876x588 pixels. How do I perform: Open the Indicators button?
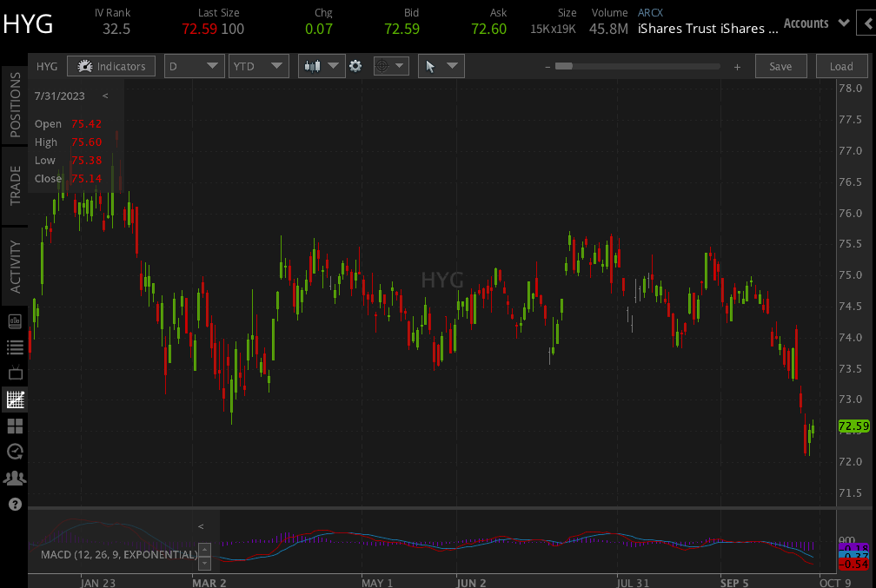coord(111,66)
